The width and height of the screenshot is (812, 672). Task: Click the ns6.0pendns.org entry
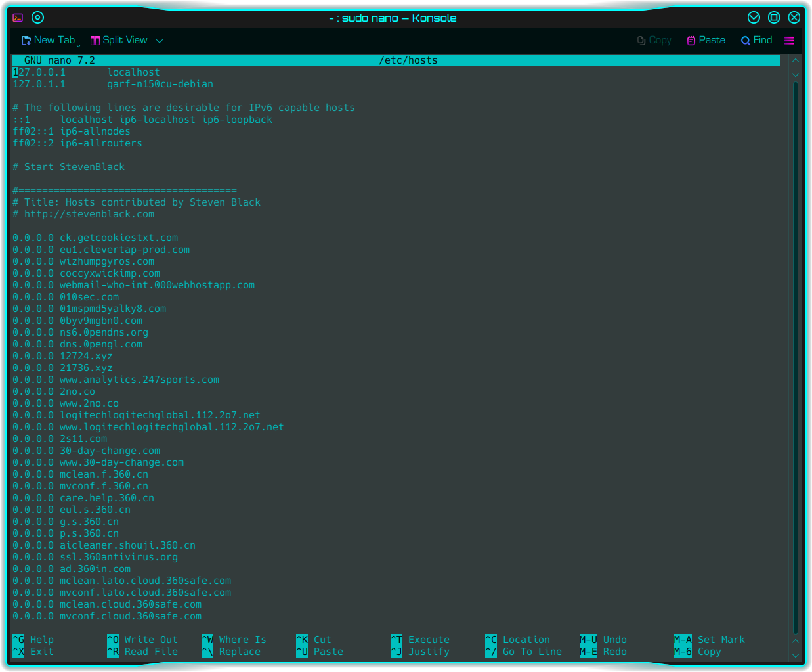pyautogui.click(x=104, y=332)
